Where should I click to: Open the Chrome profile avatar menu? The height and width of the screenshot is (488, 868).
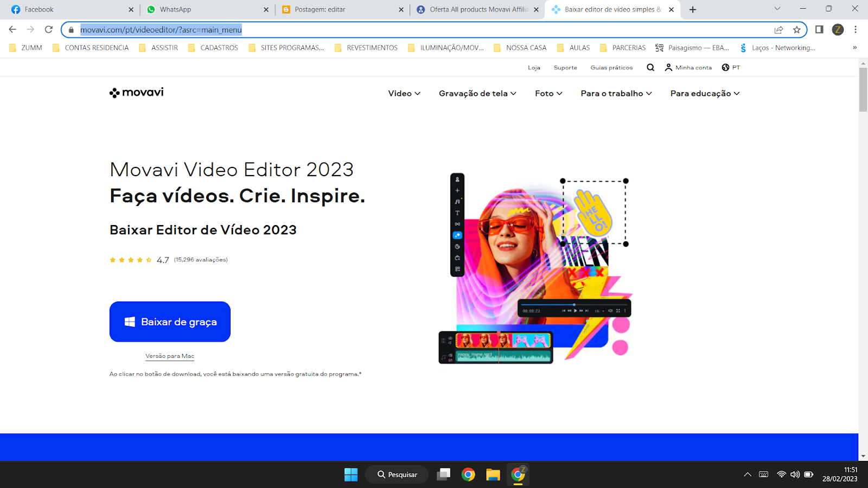(x=838, y=29)
